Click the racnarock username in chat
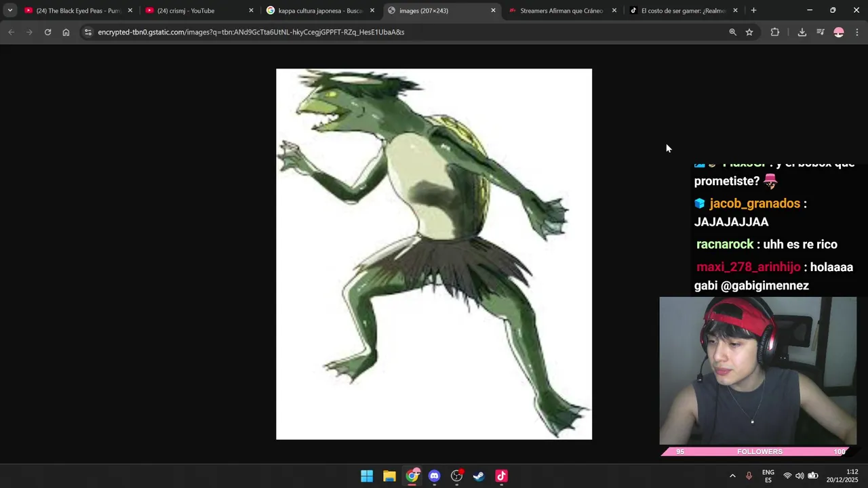Viewport: 868px width, 488px height. click(x=725, y=244)
